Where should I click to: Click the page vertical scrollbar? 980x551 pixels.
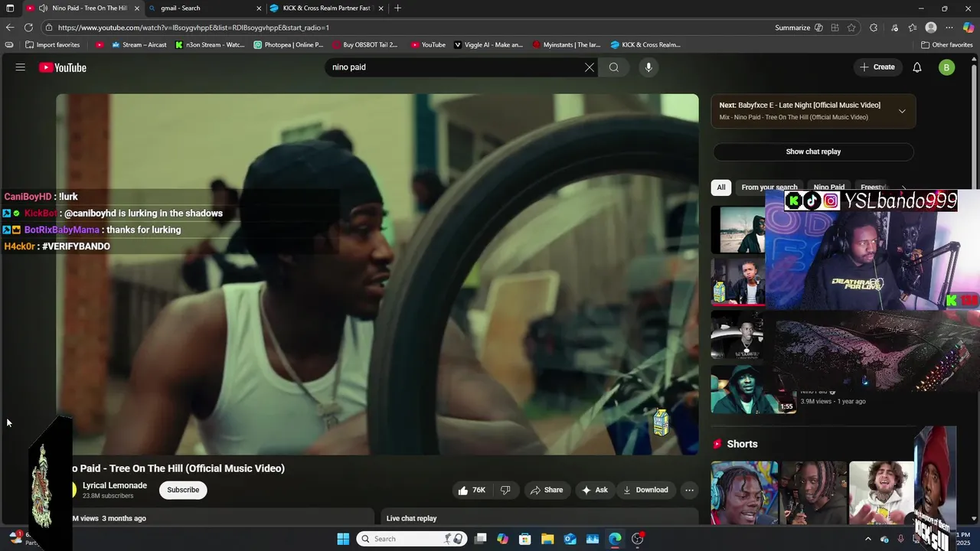(975, 289)
